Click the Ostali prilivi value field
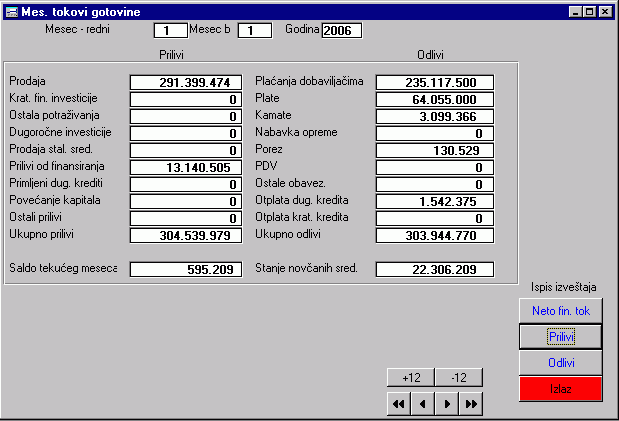The height and width of the screenshot is (421, 619). click(186, 218)
